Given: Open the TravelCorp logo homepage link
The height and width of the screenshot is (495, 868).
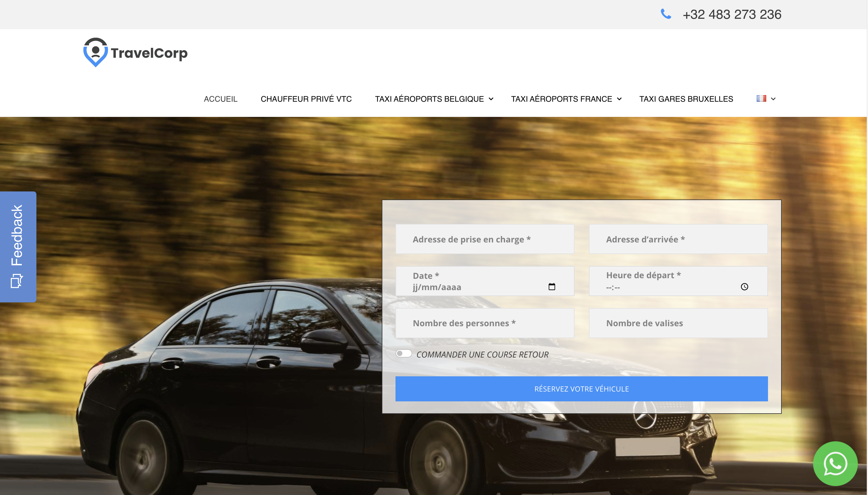Looking at the screenshot, I should (136, 52).
